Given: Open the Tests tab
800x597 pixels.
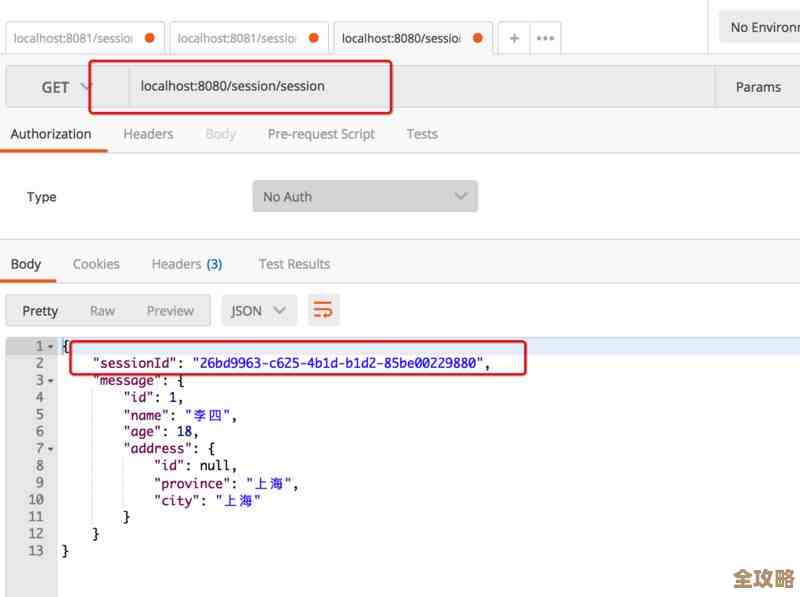Looking at the screenshot, I should 422,134.
